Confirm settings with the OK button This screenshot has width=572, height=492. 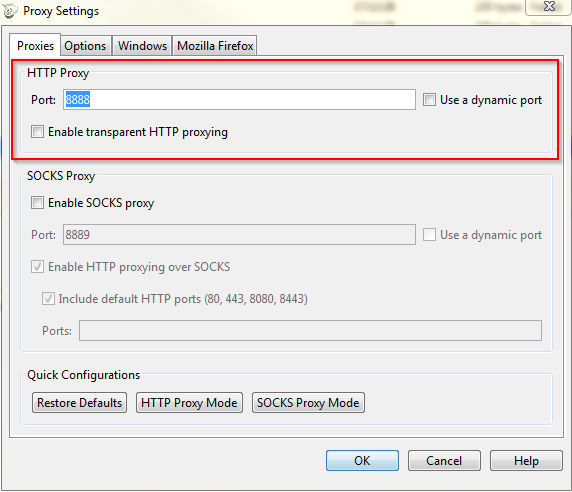point(362,461)
